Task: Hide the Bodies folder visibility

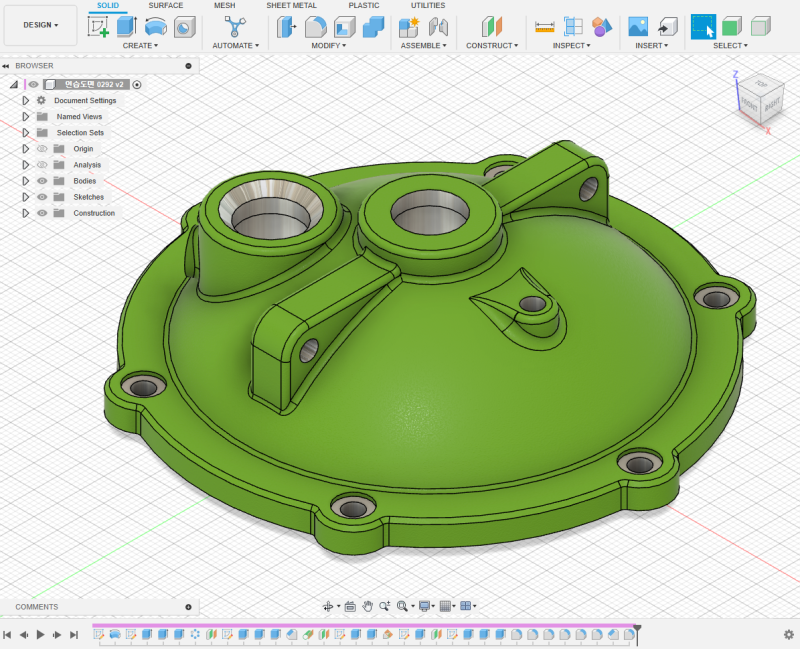Action: pyautogui.click(x=42, y=181)
